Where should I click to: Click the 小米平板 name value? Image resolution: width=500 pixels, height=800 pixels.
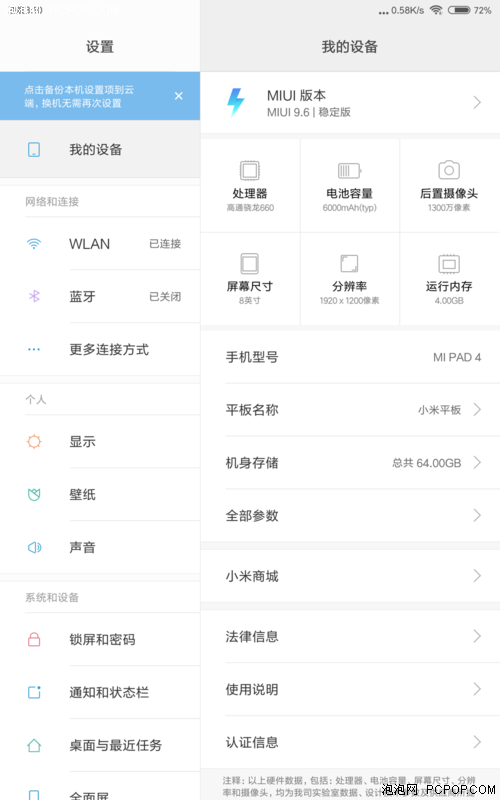click(x=439, y=410)
